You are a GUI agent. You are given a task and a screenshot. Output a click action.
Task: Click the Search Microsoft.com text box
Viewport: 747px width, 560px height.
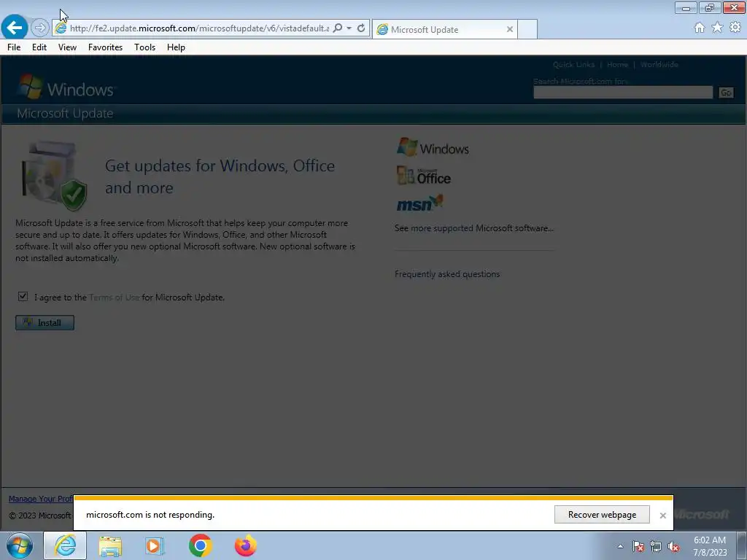pos(623,93)
